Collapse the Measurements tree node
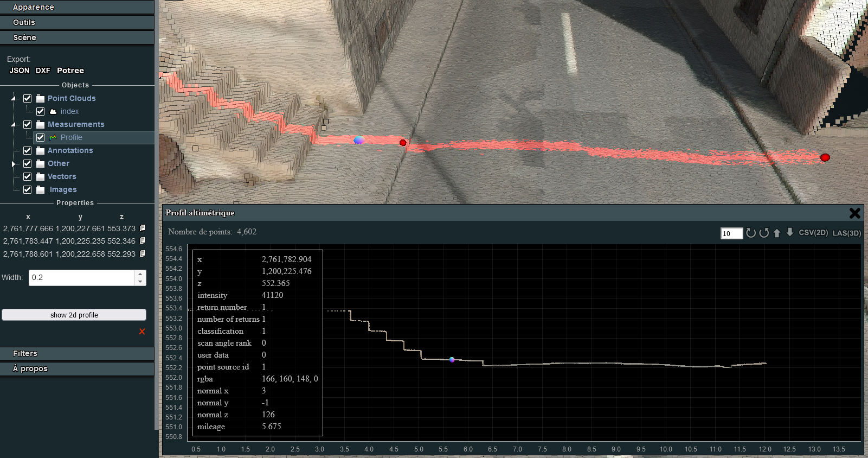Screen dimensions: 868x458 [x=14, y=124]
